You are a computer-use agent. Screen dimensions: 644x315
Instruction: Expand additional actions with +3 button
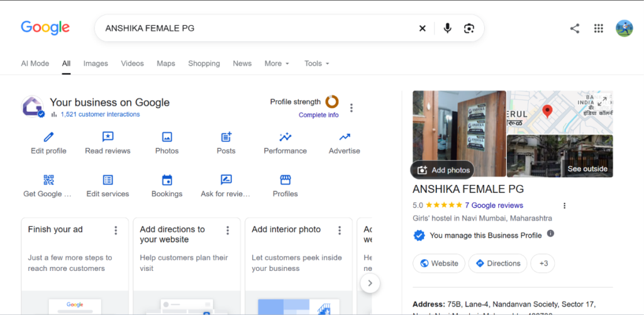coord(542,263)
